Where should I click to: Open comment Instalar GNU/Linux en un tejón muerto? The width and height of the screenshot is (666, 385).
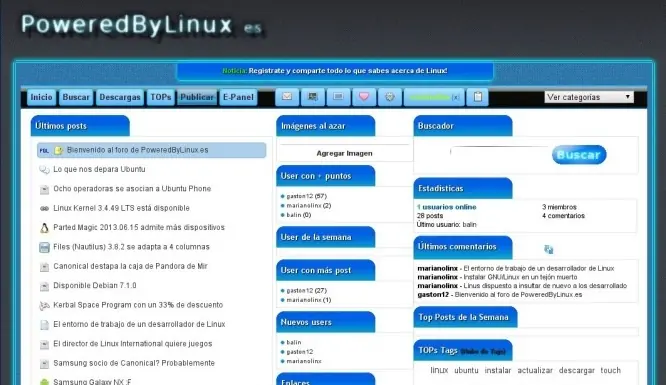(x=520, y=277)
